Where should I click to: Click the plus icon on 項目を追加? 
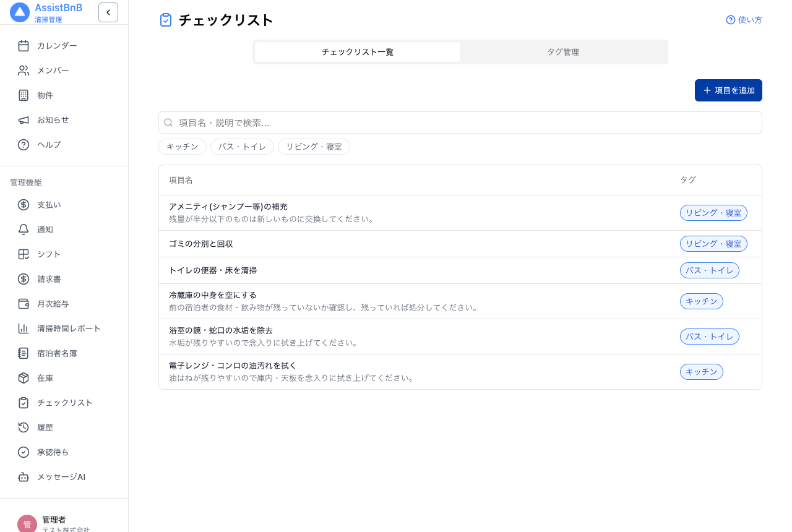point(707,90)
